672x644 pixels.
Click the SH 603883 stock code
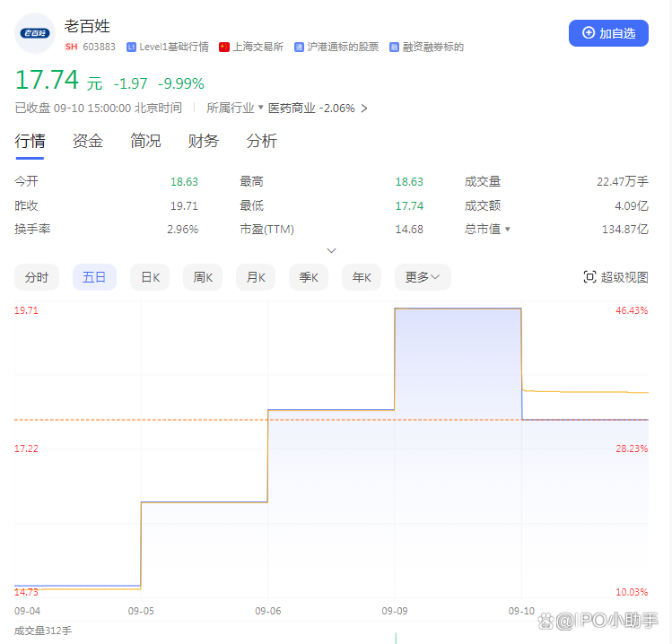90,47
